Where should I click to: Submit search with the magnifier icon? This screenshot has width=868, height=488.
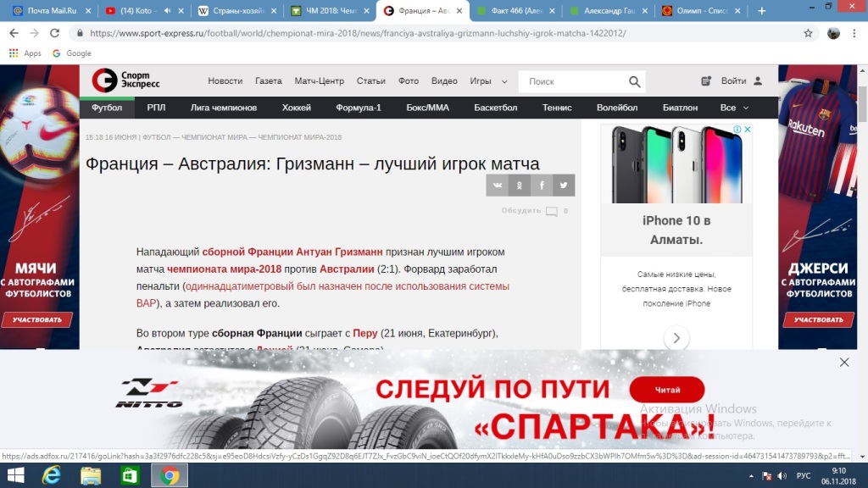click(634, 82)
